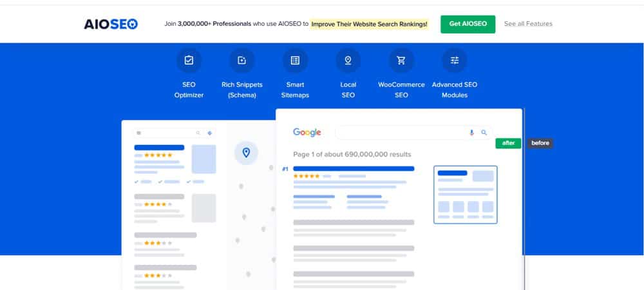Click the large location pin circle icon
The image size is (644, 290).
pos(245,153)
